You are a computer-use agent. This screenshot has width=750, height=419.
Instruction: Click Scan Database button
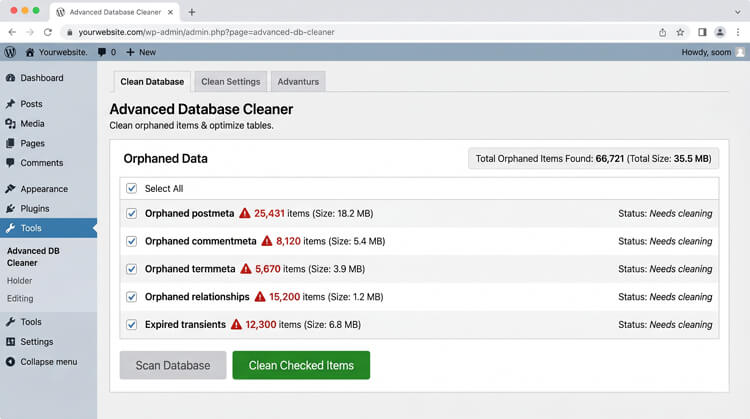tap(173, 365)
